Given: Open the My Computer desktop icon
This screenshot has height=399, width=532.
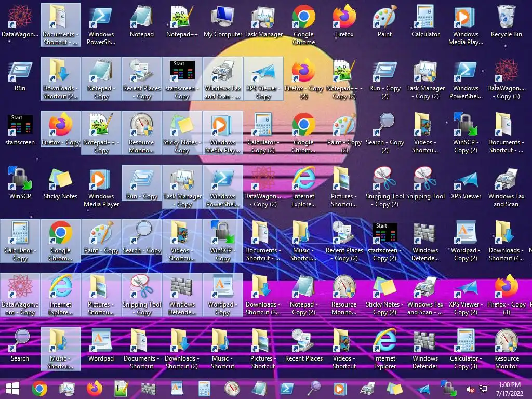Looking at the screenshot, I should coord(222,21).
